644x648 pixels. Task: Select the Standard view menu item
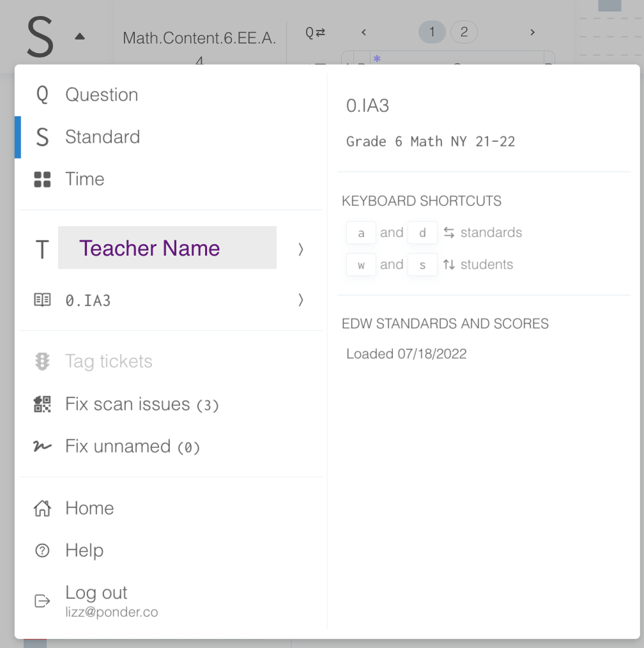[170, 137]
